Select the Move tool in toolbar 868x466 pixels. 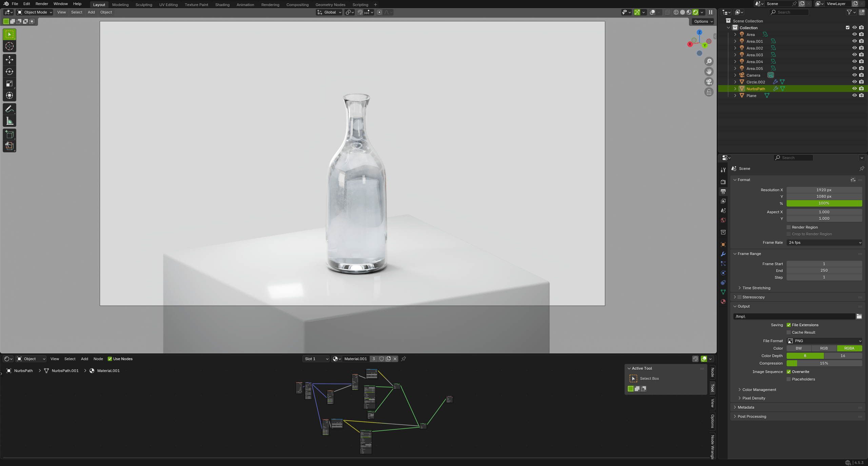pyautogui.click(x=9, y=60)
